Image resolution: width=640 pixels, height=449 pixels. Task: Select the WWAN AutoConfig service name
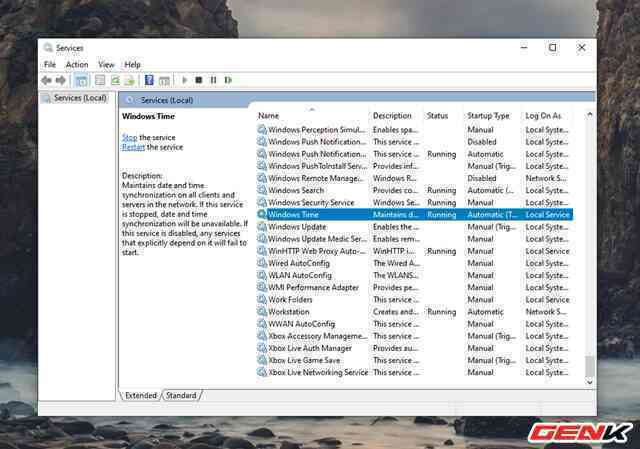click(x=302, y=324)
